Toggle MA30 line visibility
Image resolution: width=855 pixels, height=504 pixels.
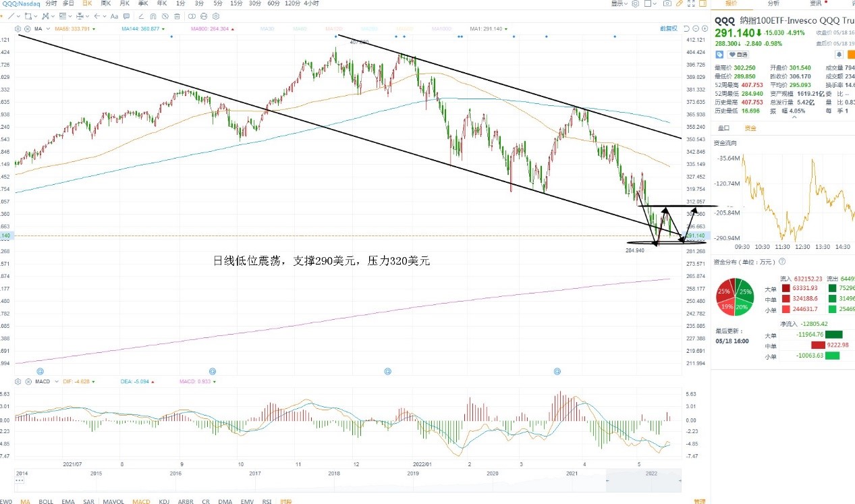tap(267, 29)
